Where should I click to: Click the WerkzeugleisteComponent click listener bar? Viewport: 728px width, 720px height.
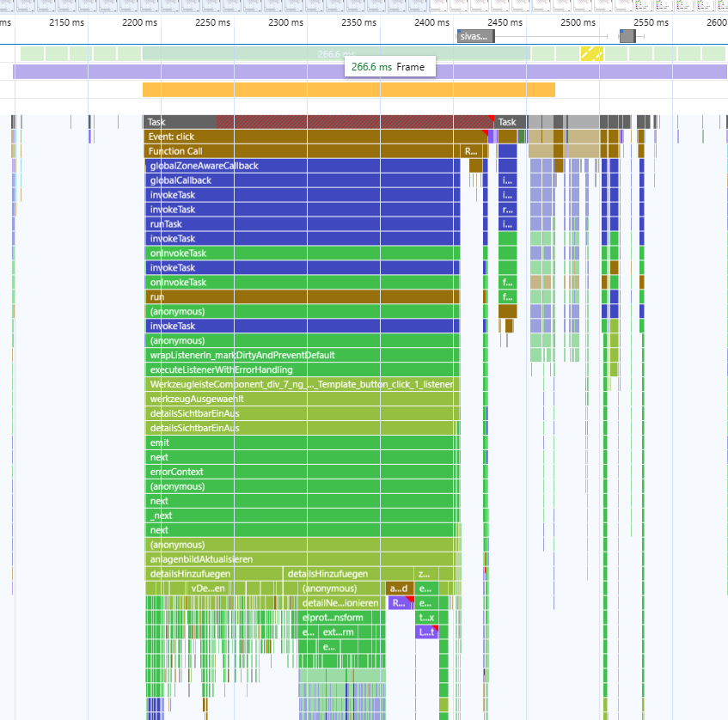tap(301, 384)
